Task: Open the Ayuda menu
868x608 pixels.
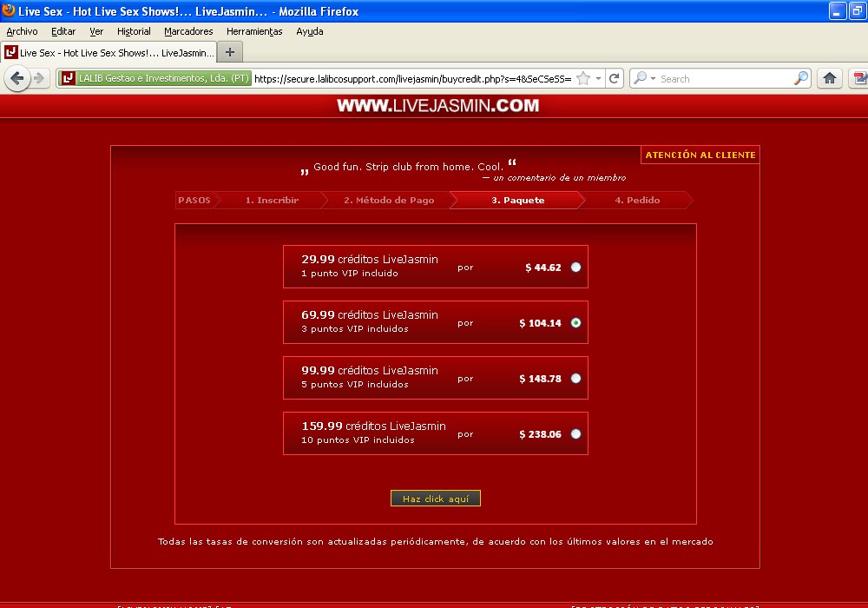Action: (310, 31)
